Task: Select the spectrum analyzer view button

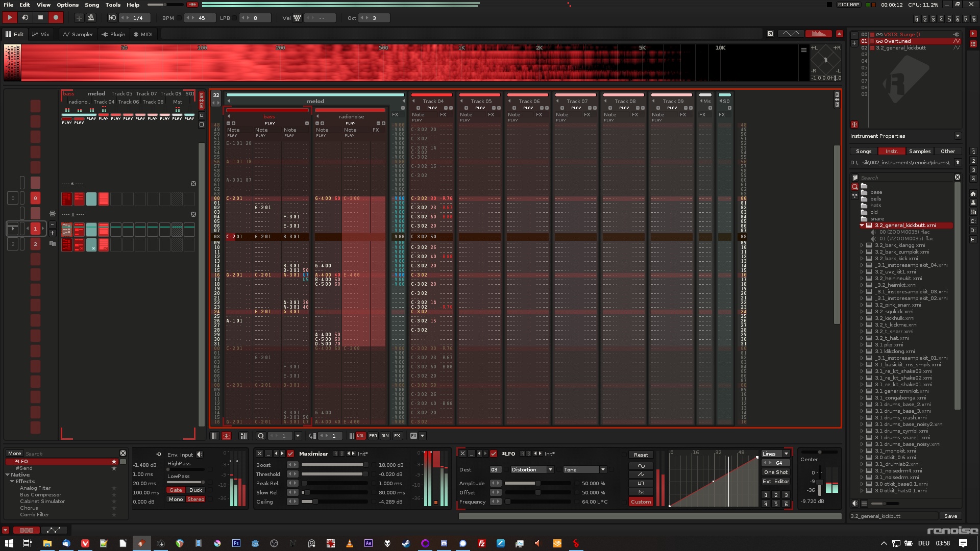Action: click(818, 34)
